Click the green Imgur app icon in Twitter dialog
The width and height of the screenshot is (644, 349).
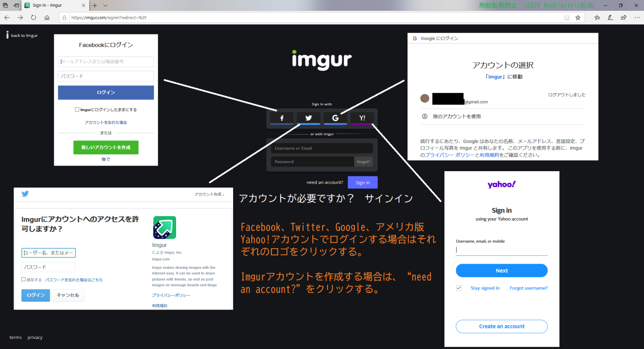pyautogui.click(x=164, y=227)
